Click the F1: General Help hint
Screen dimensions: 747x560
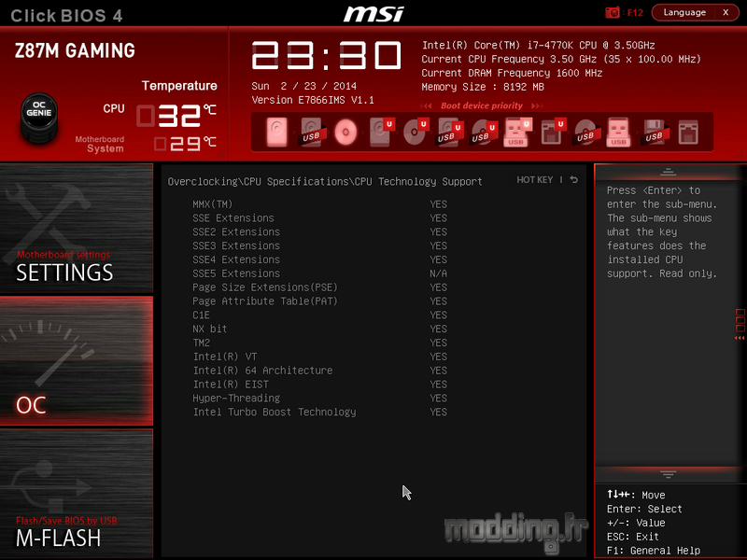pos(653,551)
